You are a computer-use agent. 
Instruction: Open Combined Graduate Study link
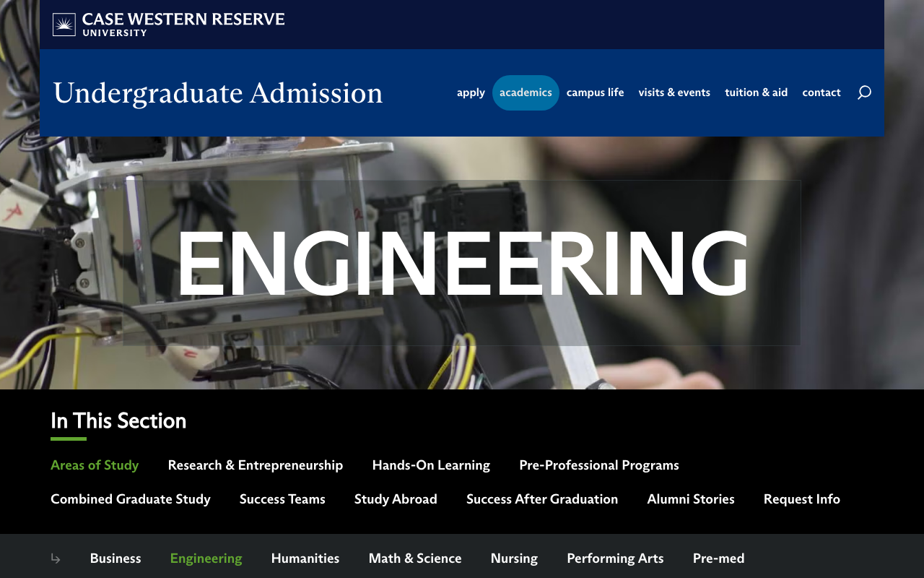point(131,499)
